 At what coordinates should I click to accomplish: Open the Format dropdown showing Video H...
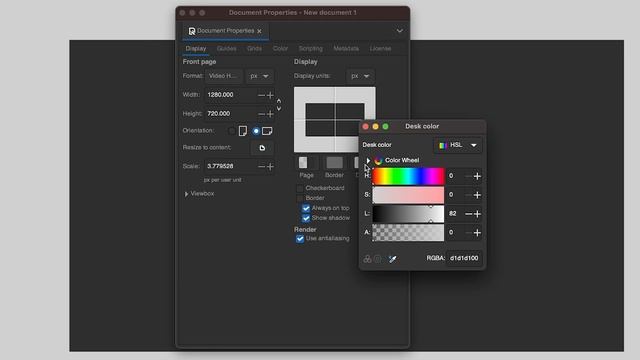[224, 76]
